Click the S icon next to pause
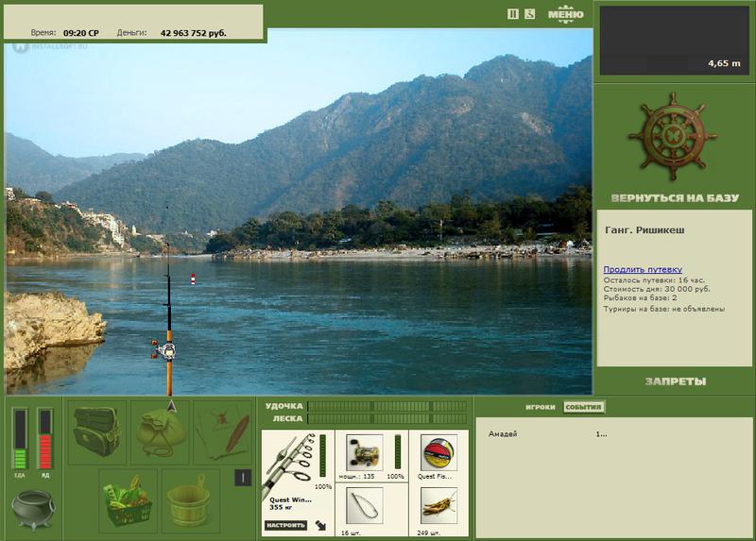 tap(529, 14)
